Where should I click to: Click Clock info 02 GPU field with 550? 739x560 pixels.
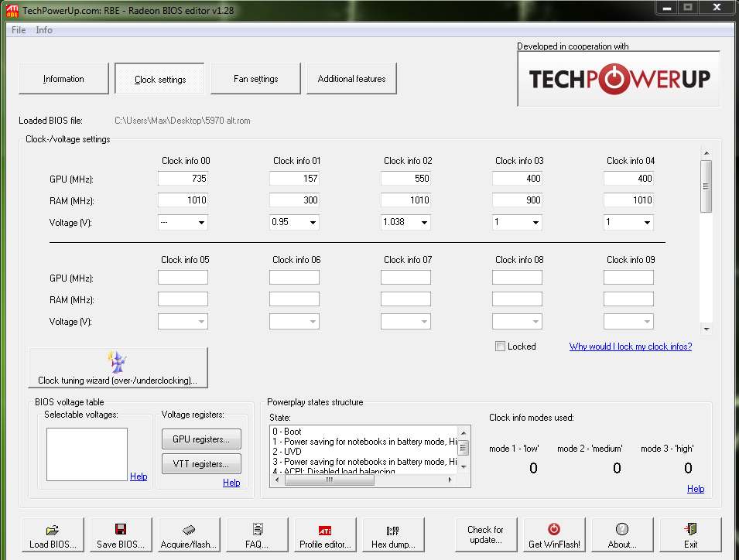[x=405, y=179]
